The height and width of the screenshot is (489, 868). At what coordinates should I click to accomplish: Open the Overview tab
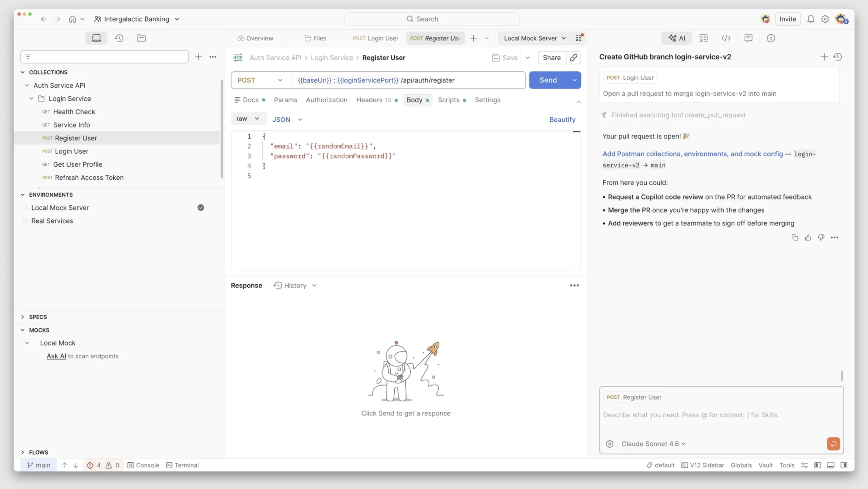(255, 38)
